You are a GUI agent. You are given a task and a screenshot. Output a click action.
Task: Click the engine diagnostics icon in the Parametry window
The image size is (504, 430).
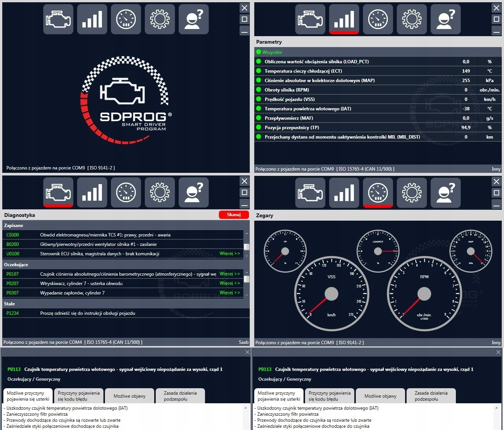[x=310, y=19]
